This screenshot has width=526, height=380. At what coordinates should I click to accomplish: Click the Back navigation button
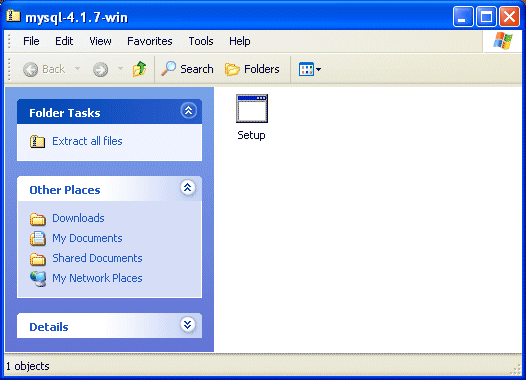44,69
